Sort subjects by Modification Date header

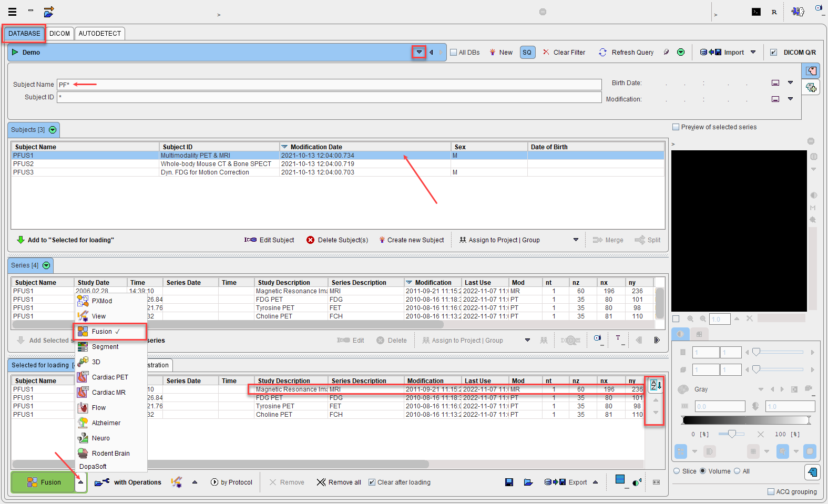tap(365, 147)
